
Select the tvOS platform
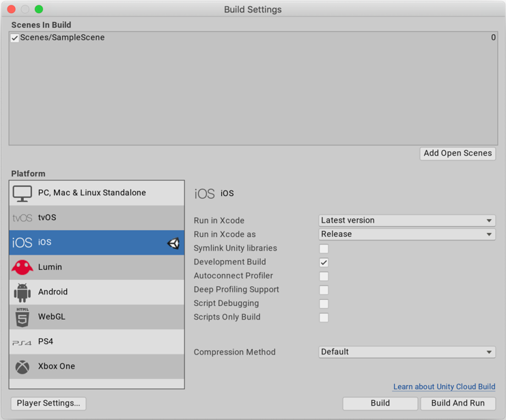point(97,218)
